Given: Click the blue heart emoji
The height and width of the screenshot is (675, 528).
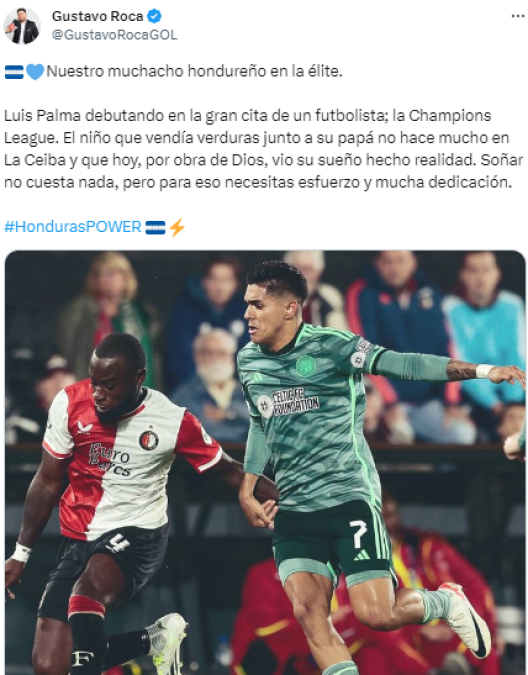Looking at the screenshot, I should point(35,71).
